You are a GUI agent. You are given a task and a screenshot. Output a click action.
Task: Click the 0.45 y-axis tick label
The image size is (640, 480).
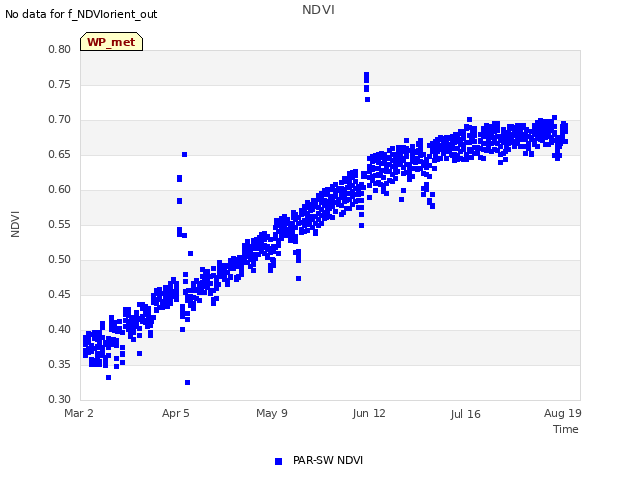(x=60, y=295)
